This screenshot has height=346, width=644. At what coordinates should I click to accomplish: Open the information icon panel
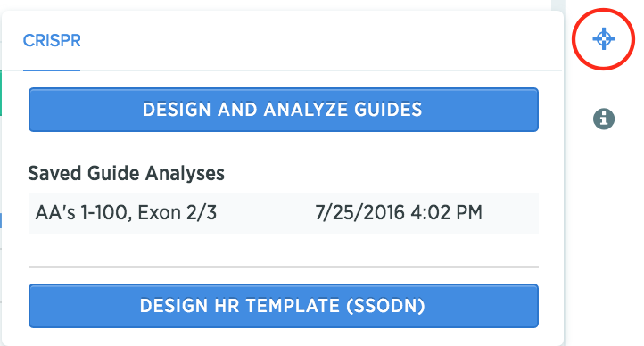(604, 119)
